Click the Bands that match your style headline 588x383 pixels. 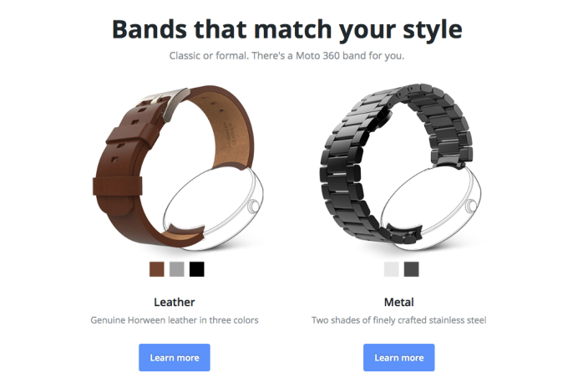[x=287, y=29]
